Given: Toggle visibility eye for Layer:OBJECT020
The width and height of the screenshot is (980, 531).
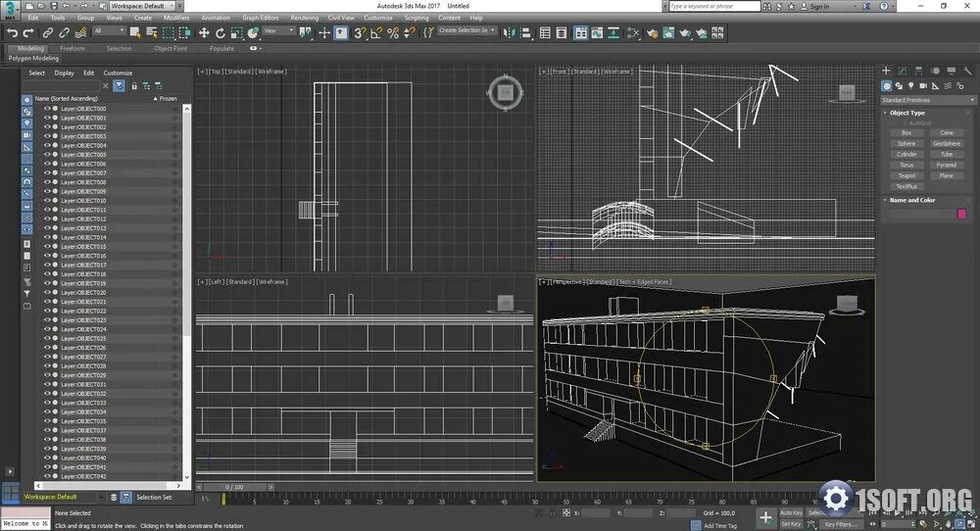Looking at the screenshot, I should pyautogui.click(x=47, y=293).
